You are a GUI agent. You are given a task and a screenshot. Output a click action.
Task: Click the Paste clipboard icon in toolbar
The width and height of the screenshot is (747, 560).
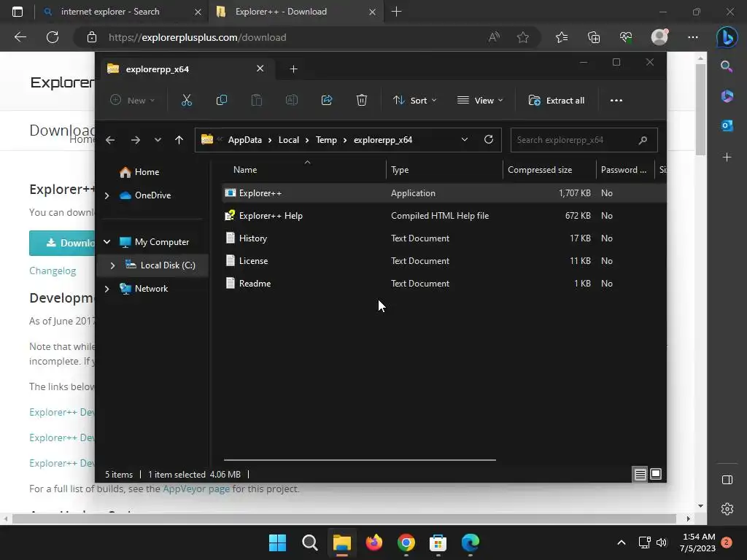[x=256, y=101]
